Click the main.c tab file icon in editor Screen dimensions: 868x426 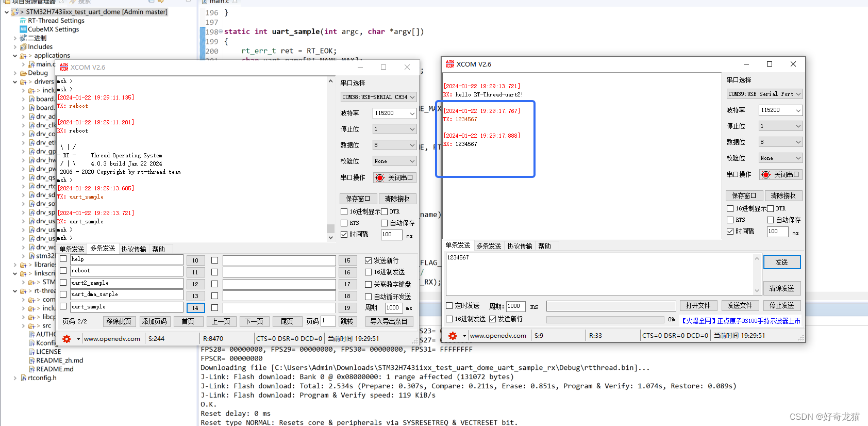pyautogui.click(x=205, y=2)
